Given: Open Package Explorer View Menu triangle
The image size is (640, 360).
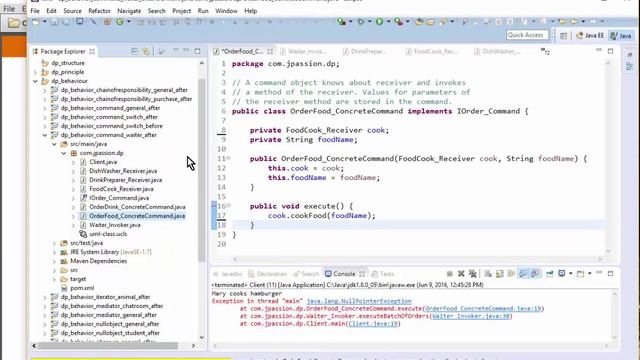Looking at the screenshot, I should tap(176, 51).
